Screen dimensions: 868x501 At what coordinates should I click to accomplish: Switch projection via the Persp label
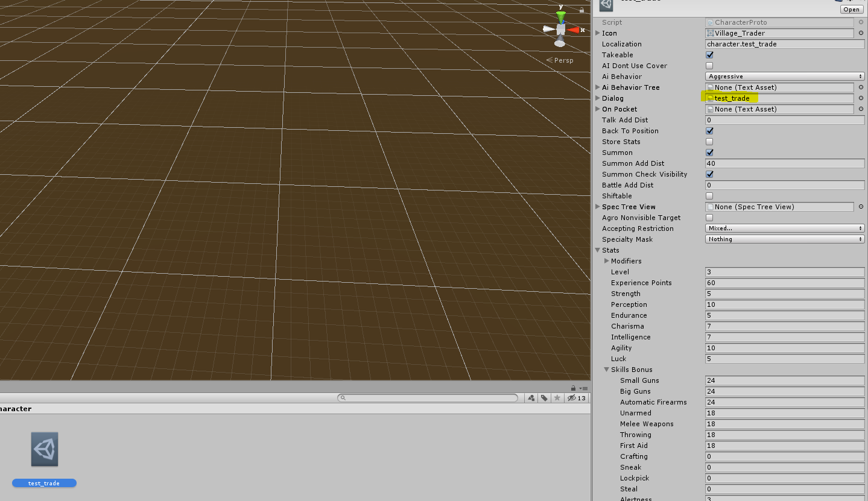click(x=560, y=60)
